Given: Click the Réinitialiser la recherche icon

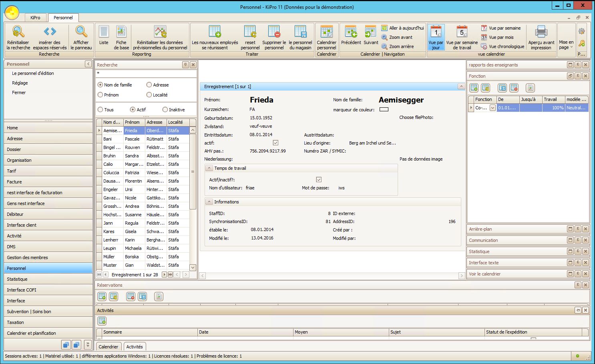Looking at the screenshot, I should 18,32.
